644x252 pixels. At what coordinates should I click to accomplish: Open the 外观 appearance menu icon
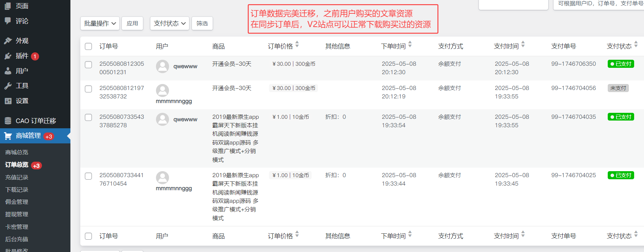(x=8, y=41)
